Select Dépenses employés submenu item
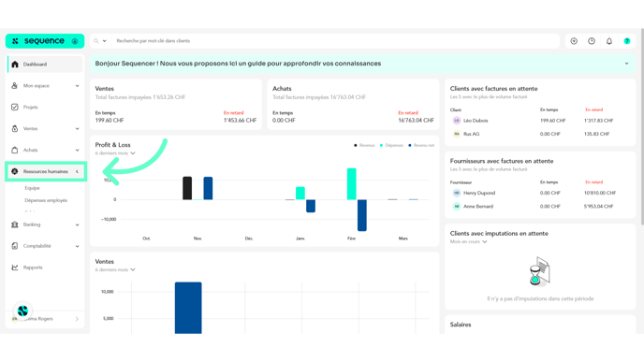This screenshot has width=644, height=362. click(46, 200)
